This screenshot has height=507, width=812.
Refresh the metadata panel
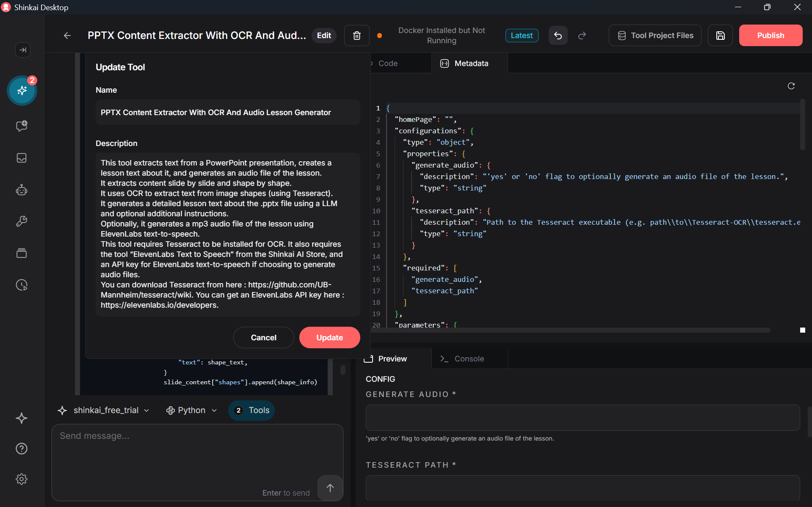click(x=791, y=86)
